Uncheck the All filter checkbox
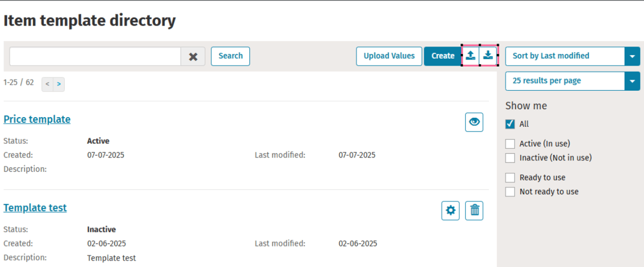This screenshot has height=267, width=644. [x=510, y=124]
